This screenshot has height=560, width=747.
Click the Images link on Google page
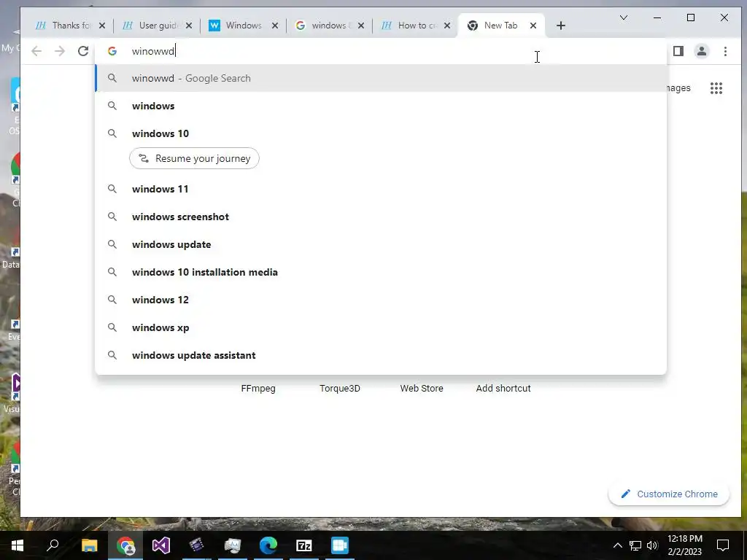coord(678,88)
